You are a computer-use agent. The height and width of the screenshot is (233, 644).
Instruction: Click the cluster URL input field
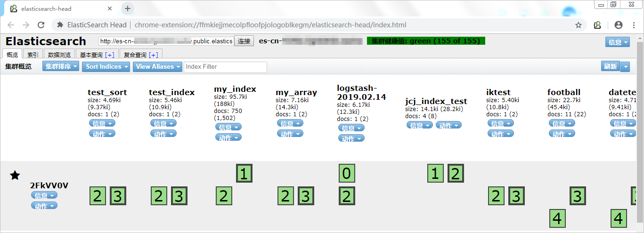click(165, 41)
